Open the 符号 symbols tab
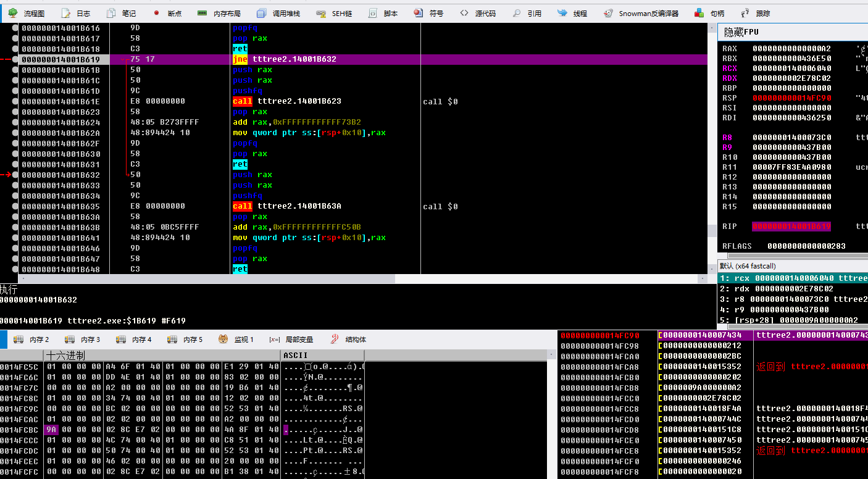Image resolution: width=868 pixels, height=479 pixels. click(x=429, y=13)
